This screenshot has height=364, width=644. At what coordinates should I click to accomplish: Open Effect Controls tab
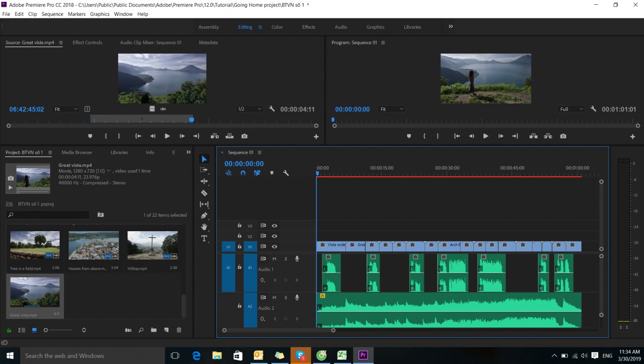(x=88, y=43)
